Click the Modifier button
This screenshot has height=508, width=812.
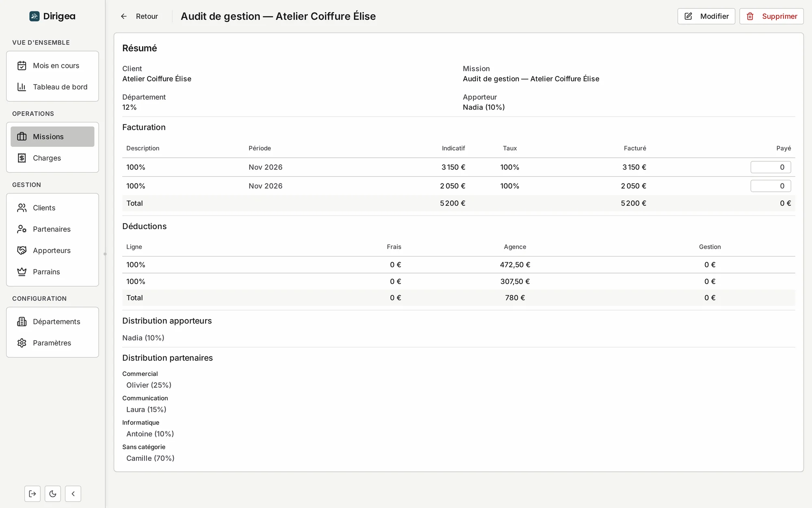pos(706,16)
